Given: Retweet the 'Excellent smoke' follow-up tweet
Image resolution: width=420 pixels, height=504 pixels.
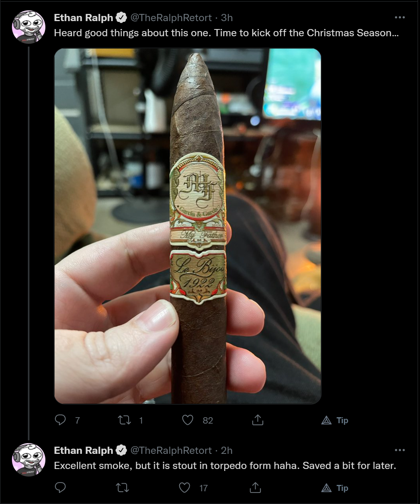Looking at the screenshot, I should (122, 488).
